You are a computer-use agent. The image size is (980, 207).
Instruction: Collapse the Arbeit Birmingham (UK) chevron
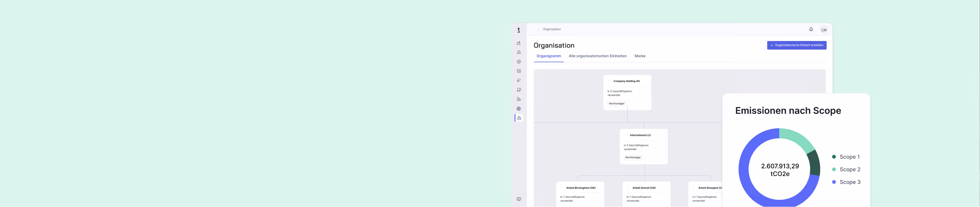pyautogui.click(x=562, y=188)
